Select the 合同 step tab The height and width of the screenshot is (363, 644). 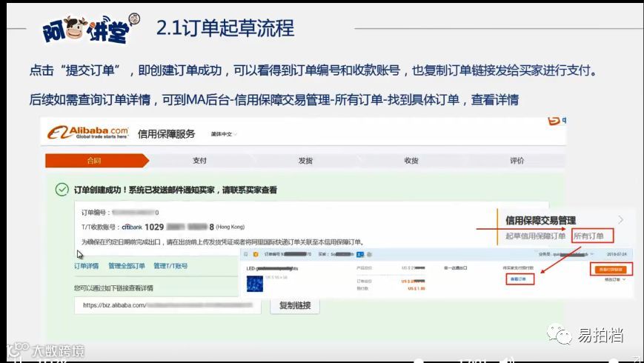coord(96,161)
